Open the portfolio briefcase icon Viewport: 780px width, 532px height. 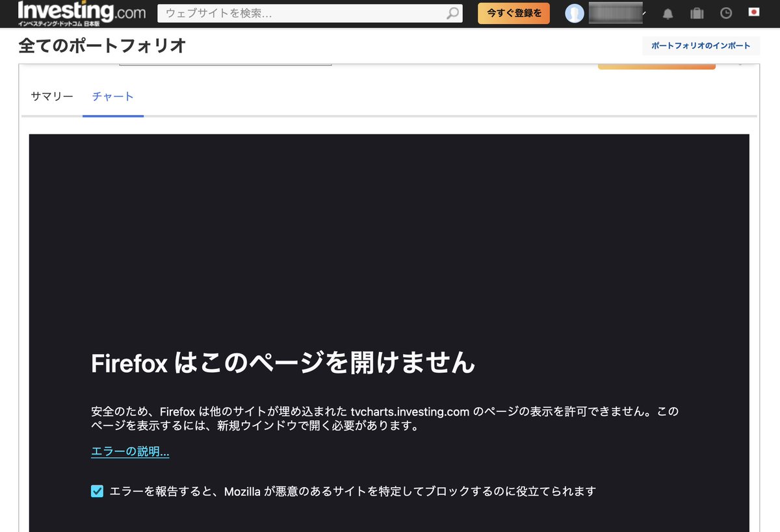[x=697, y=13]
